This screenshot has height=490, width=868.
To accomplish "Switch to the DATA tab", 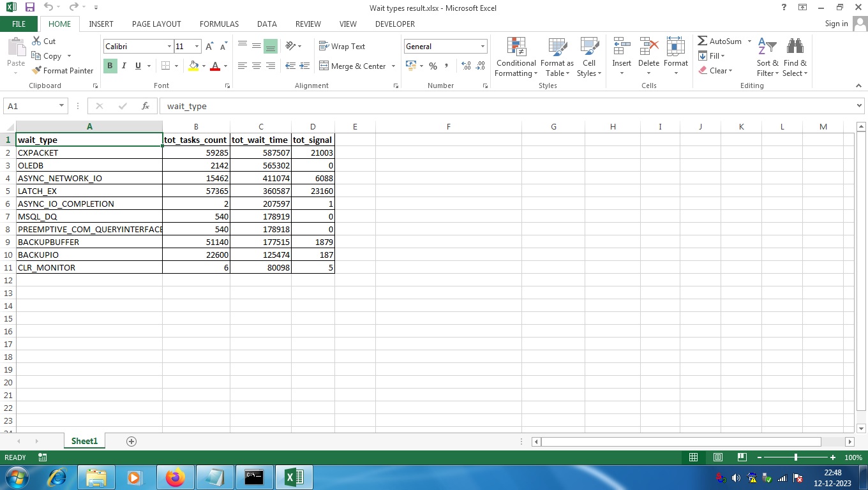I will (267, 24).
